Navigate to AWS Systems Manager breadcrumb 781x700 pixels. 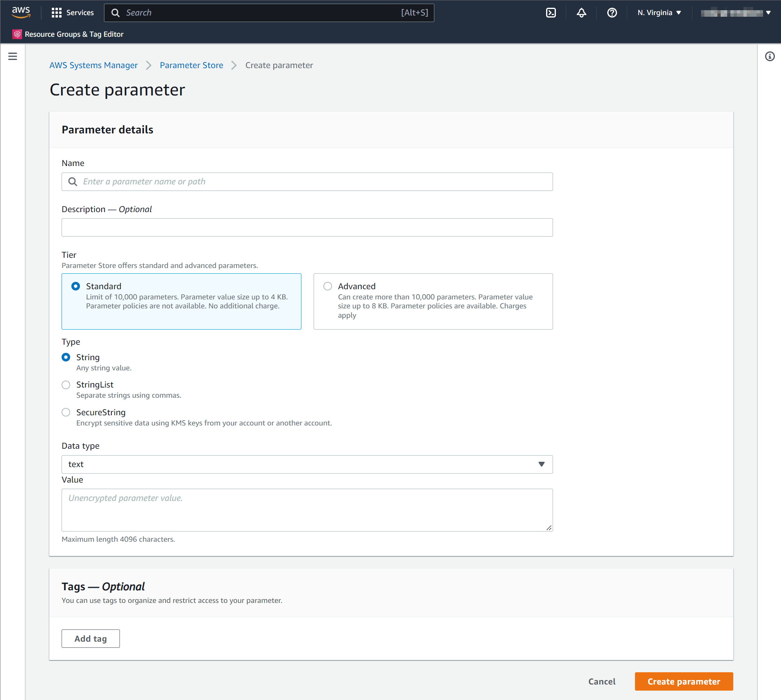[93, 65]
